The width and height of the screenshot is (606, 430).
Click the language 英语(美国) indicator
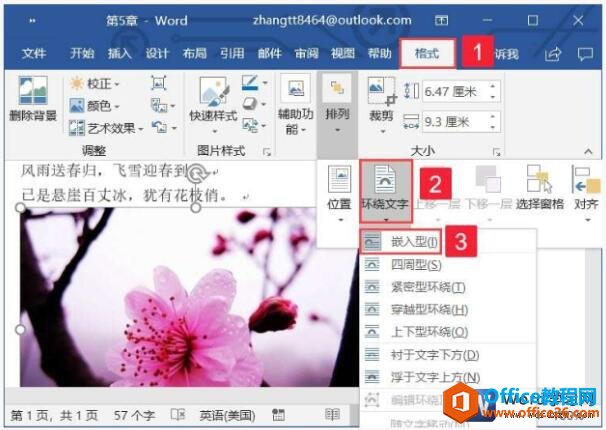(228, 416)
